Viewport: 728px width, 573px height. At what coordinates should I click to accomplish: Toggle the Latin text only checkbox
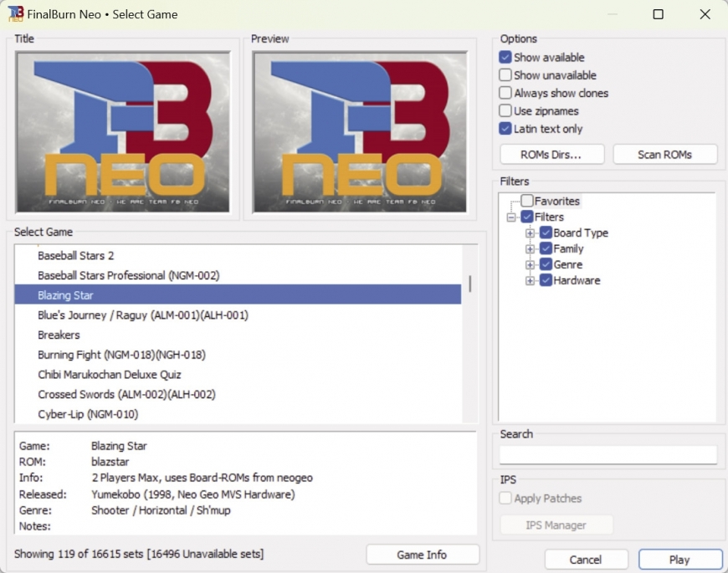coord(505,129)
